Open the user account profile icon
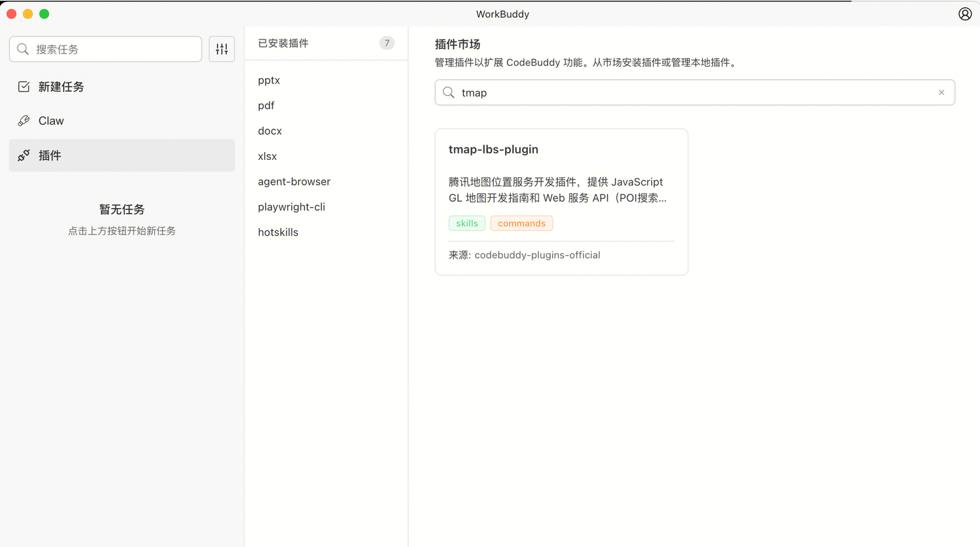 tap(964, 14)
